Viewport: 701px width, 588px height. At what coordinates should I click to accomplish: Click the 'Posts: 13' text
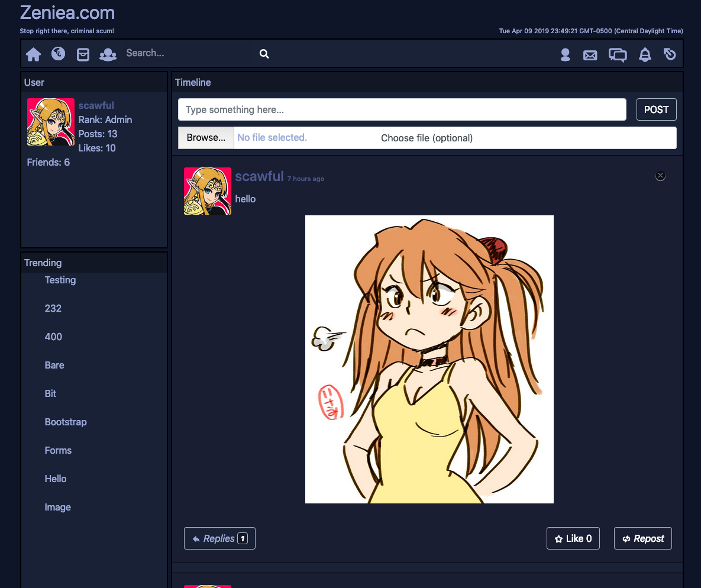coord(98,134)
